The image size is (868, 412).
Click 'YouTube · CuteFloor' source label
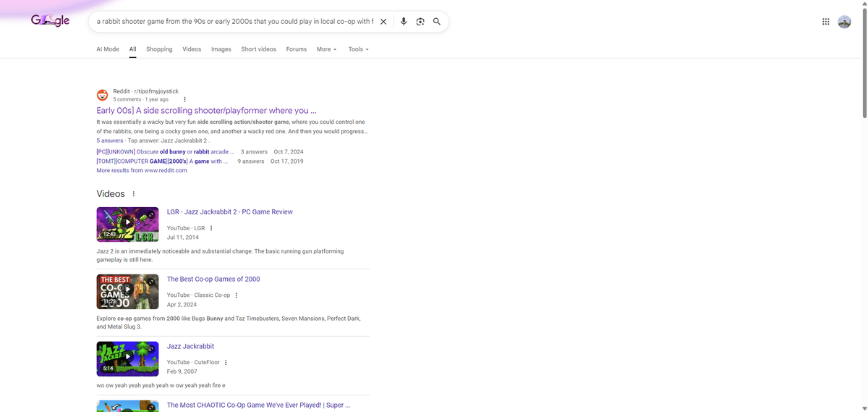pos(193,363)
